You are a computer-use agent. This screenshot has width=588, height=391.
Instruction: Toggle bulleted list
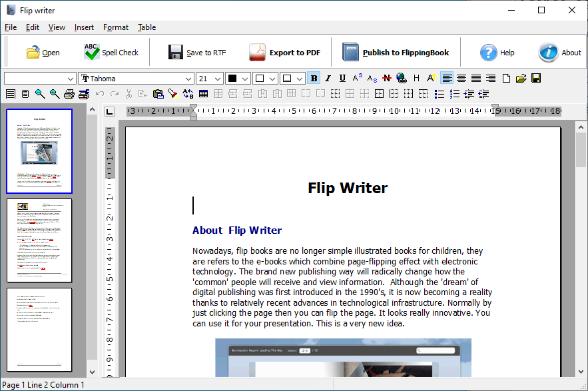coord(440,94)
